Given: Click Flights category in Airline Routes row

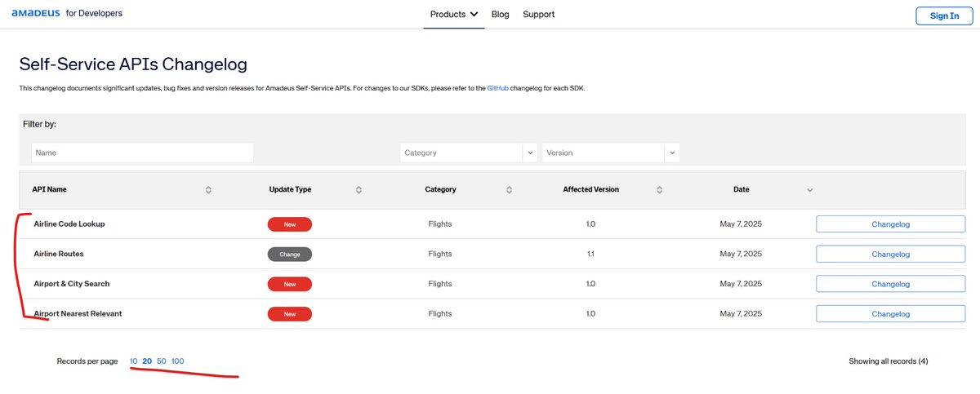Looking at the screenshot, I should point(440,254).
